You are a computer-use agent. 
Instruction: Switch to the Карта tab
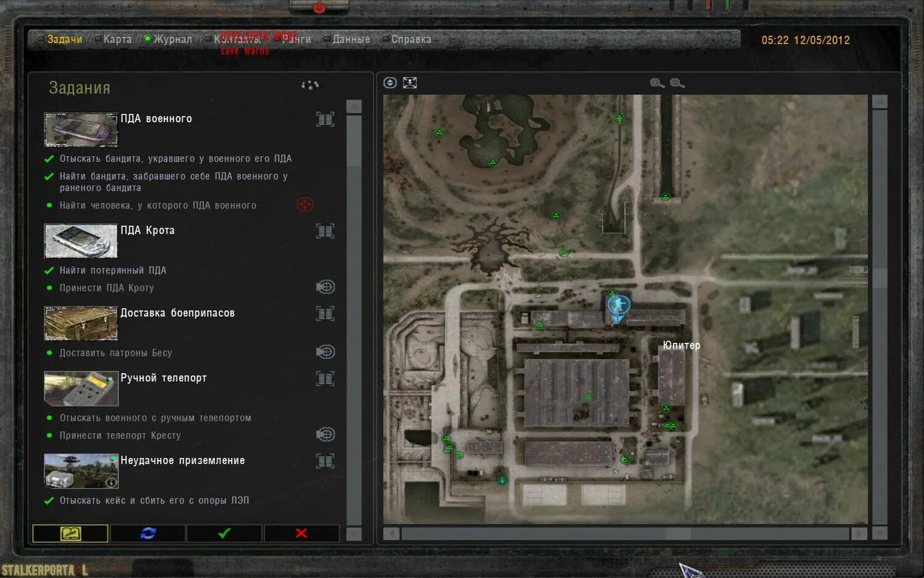coord(117,39)
